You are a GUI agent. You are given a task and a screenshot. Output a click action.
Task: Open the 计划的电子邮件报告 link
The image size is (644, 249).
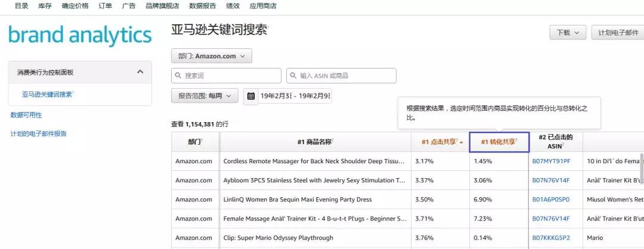click(x=39, y=133)
